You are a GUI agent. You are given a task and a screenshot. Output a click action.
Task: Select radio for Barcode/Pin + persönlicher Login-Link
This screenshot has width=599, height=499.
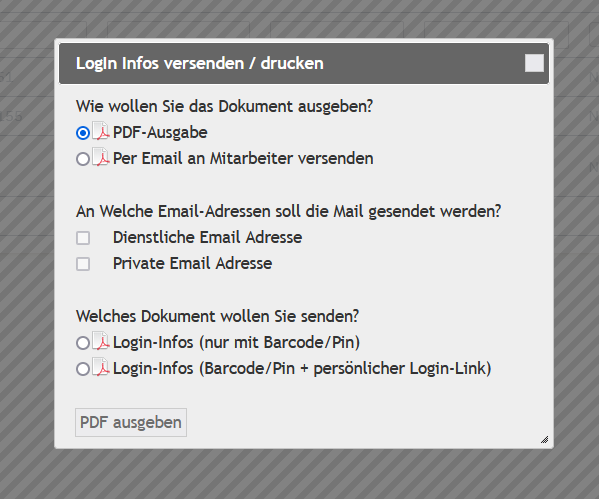83,369
